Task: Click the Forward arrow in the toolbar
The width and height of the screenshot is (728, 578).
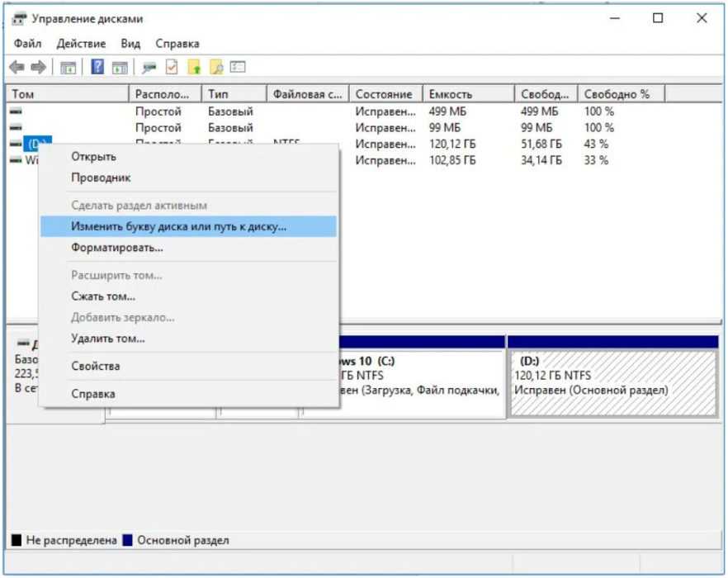Action: [37, 67]
